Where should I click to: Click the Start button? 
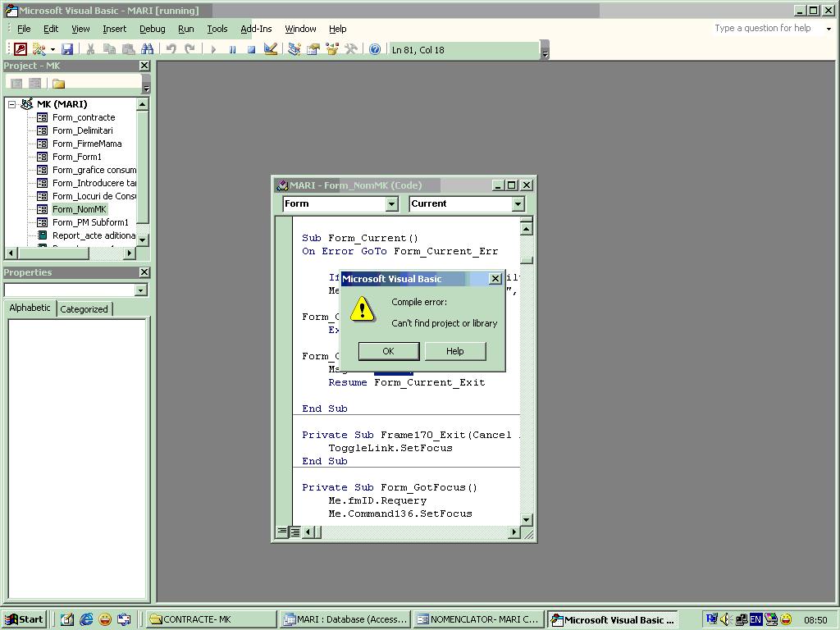point(24,619)
